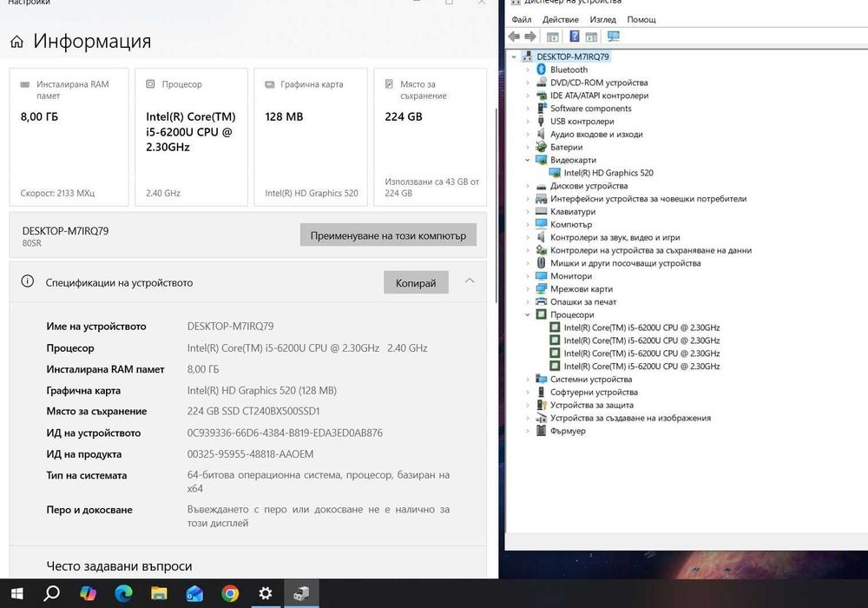
Task: Open Windows Start menu
Action: [17, 593]
